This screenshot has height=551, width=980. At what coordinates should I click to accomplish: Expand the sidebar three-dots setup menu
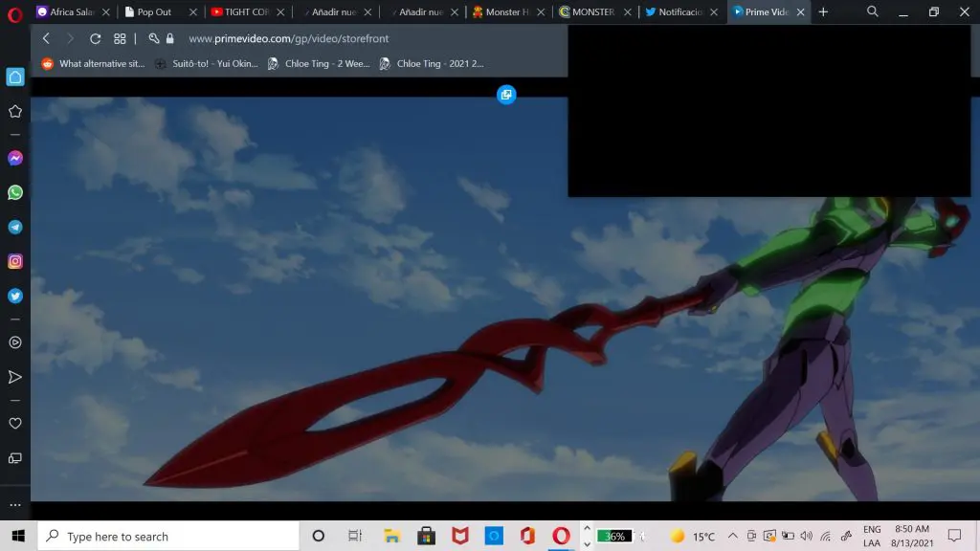[15, 504]
